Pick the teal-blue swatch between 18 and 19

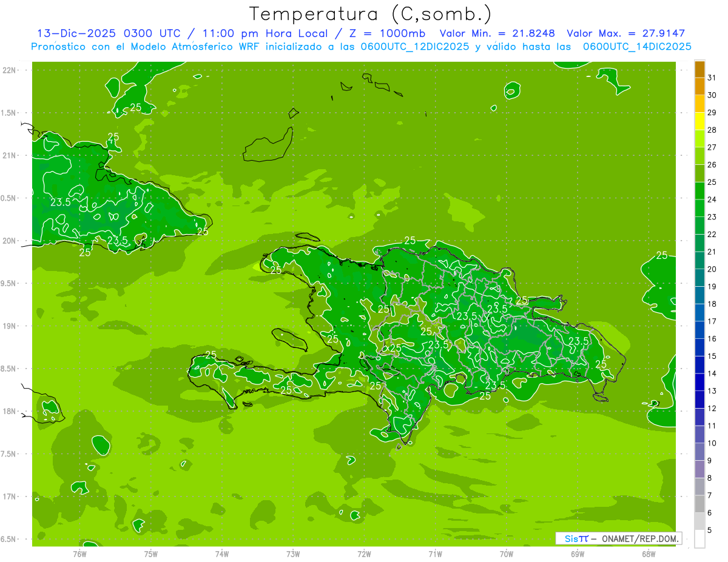[x=699, y=295]
